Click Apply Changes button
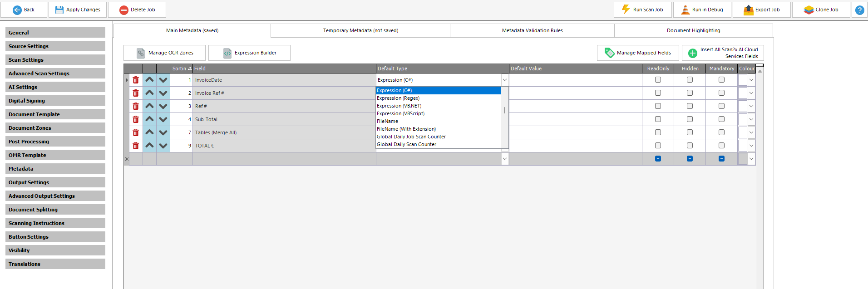Image resolution: width=868 pixels, height=289 pixels. (x=78, y=10)
